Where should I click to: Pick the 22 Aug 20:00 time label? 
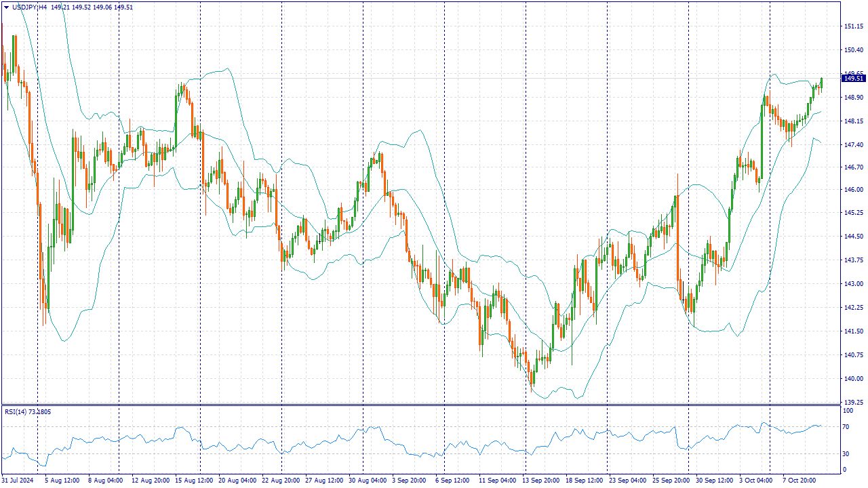click(x=281, y=481)
